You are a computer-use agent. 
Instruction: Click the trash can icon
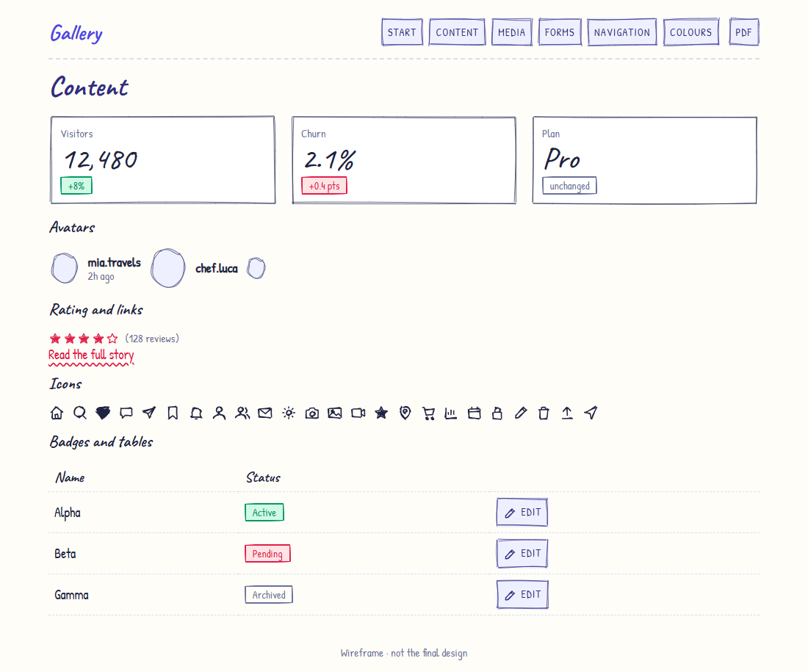[x=544, y=413]
